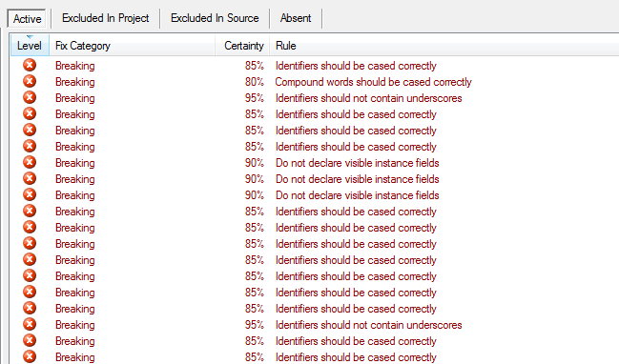Click error icon of first visible instance fields row
Image resolution: width=619 pixels, height=364 pixels.
click(30, 162)
